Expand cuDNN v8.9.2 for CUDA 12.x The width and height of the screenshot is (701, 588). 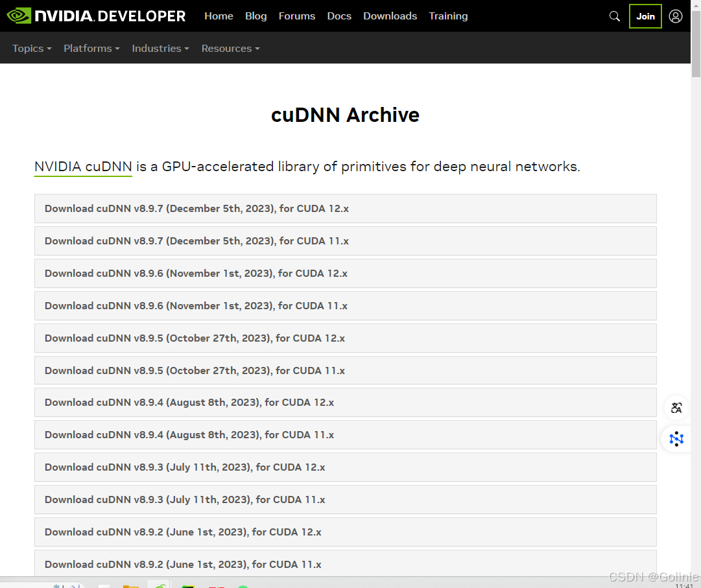[x=346, y=532]
